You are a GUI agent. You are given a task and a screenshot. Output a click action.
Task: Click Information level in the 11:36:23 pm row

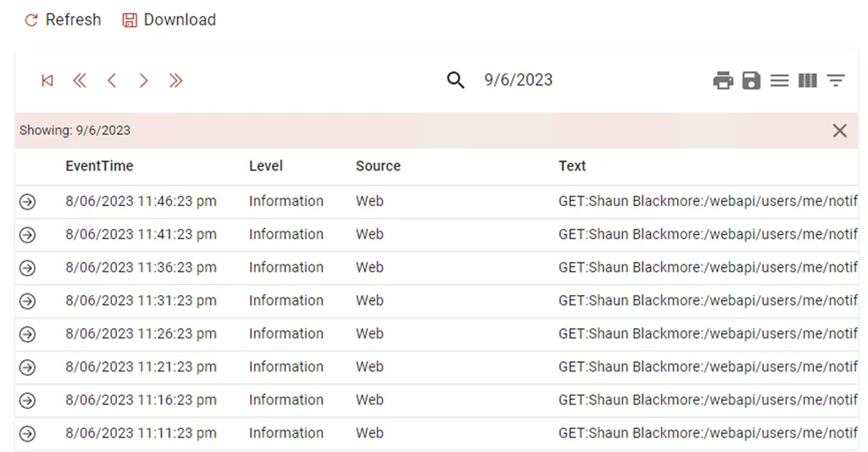tap(287, 267)
